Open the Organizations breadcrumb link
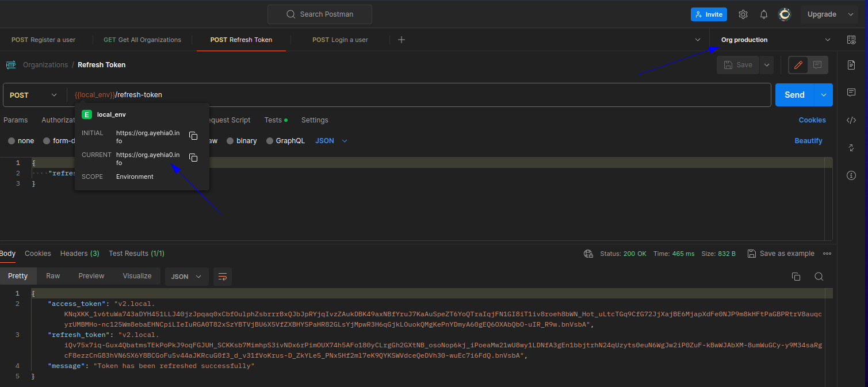The height and width of the screenshot is (387, 868). tap(45, 65)
